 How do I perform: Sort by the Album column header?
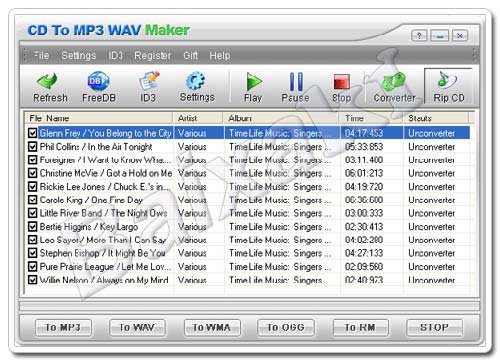281,118
